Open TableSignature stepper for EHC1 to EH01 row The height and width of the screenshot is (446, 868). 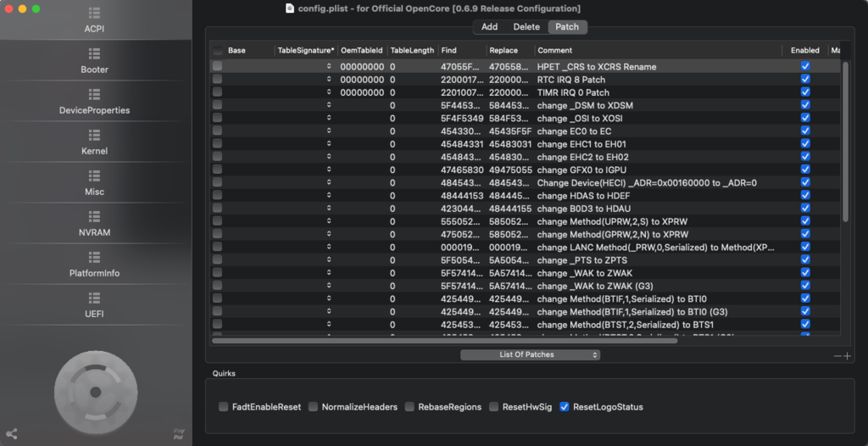tap(329, 143)
